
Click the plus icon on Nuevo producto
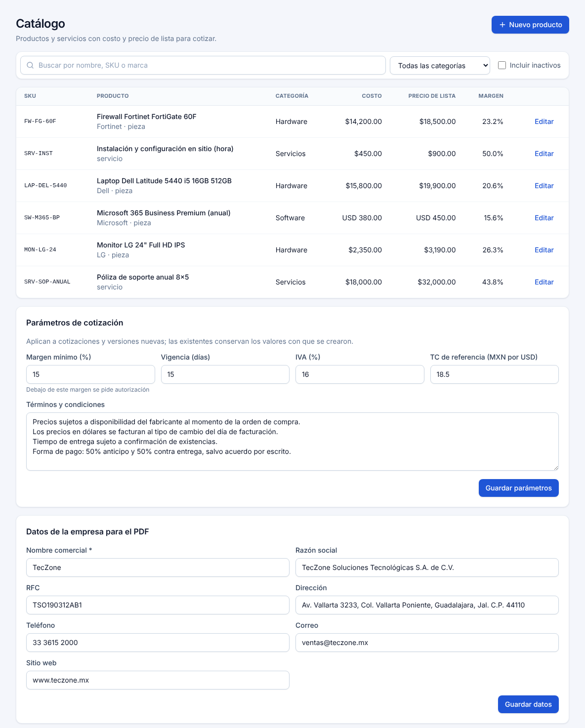pyautogui.click(x=502, y=25)
